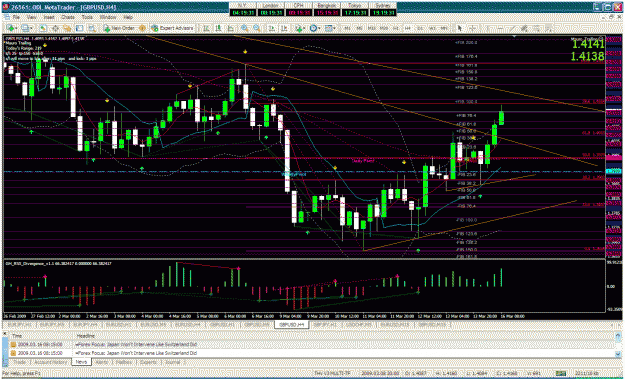Expand the profiles dropdown arrow
The image size is (625, 379).
click(x=32, y=28)
